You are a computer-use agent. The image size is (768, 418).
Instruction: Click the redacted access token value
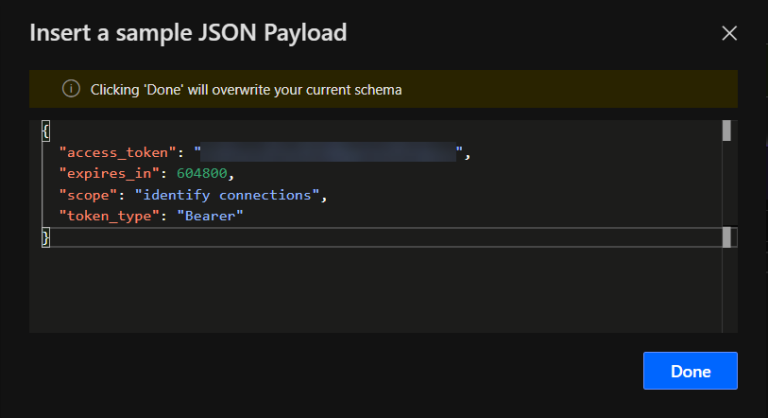click(328, 152)
